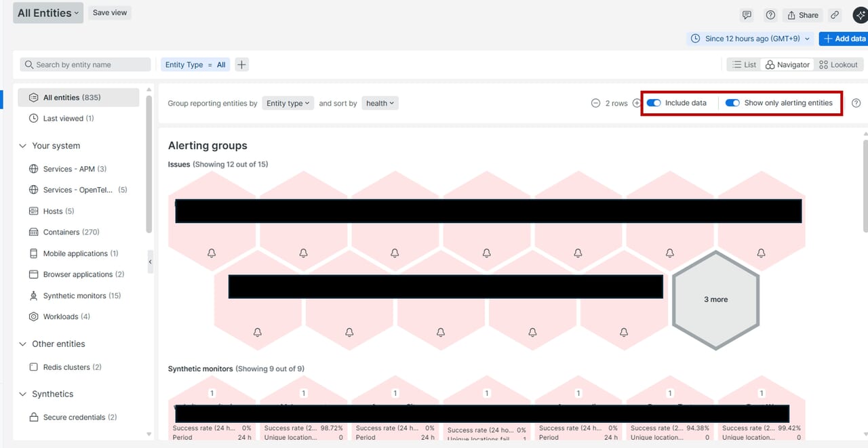This screenshot has width=868, height=448.
Task: Click the feedback chat bubble icon
Action: [747, 15]
